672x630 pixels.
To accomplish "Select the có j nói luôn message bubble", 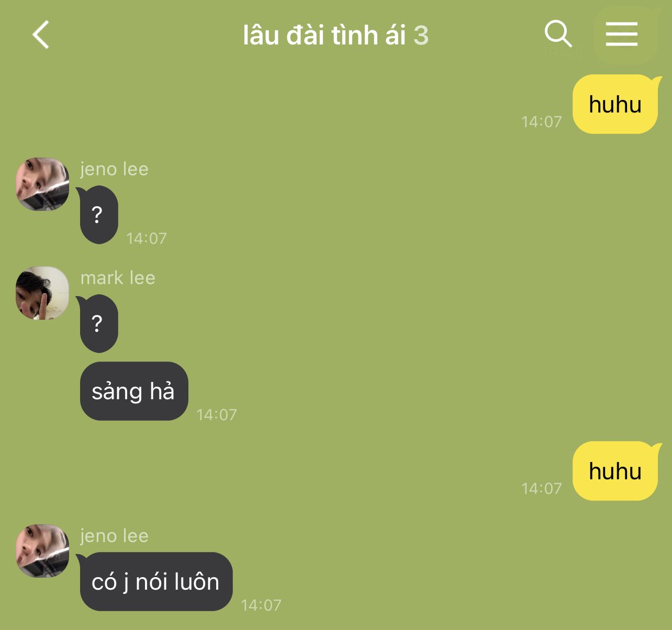I will tap(156, 581).
